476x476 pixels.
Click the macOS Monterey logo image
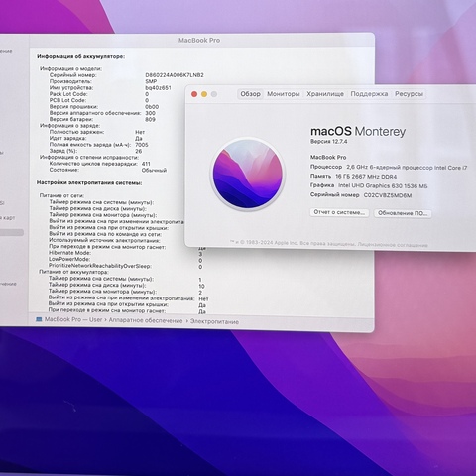[248, 174]
